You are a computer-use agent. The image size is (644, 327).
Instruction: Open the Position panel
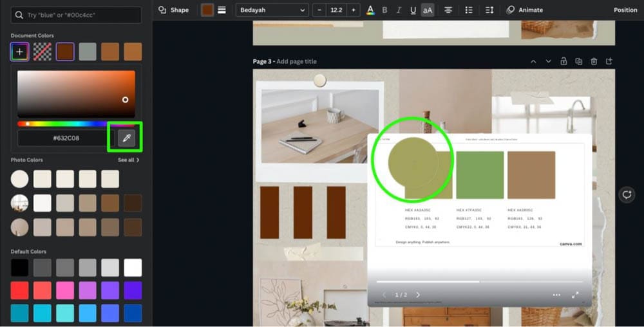pos(625,10)
